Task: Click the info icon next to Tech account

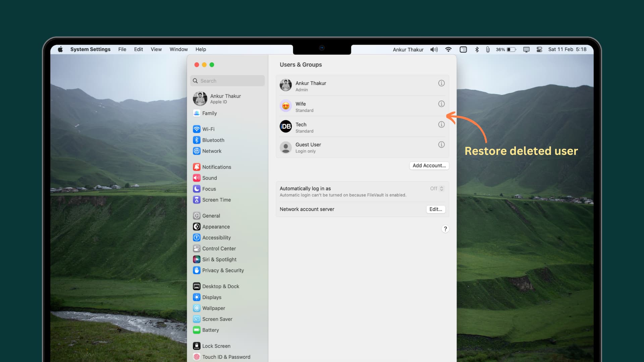Action: tap(441, 124)
